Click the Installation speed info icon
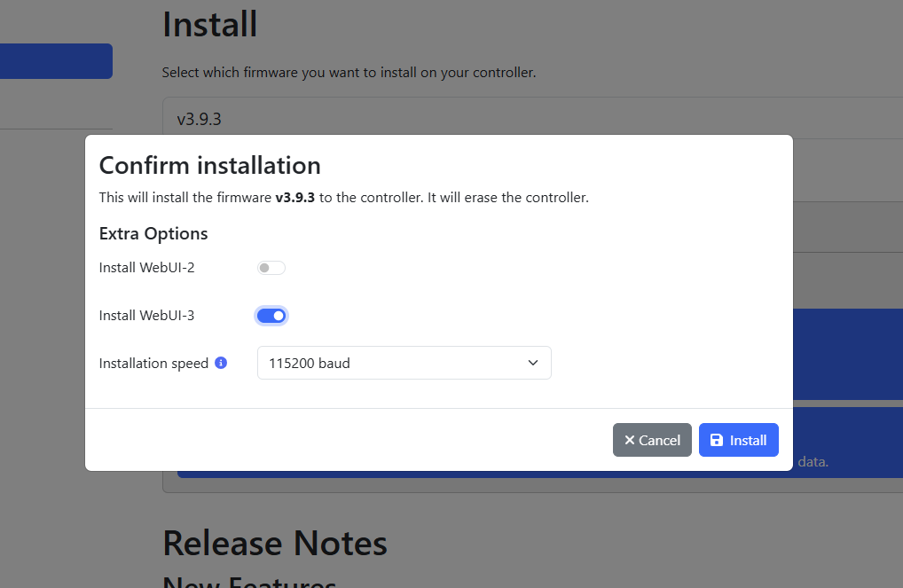This screenshot has width=903, height=588. (x=221, y=363)
